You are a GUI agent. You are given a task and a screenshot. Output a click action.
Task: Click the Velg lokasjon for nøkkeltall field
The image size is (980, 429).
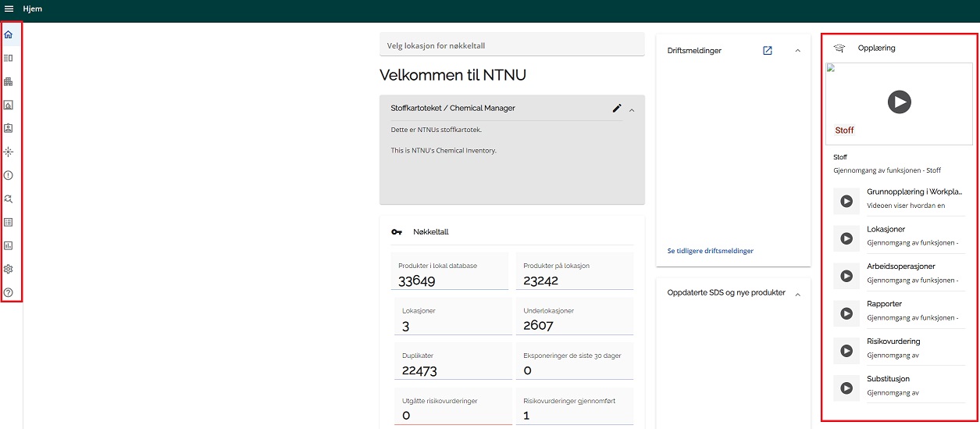click(511, 46)
